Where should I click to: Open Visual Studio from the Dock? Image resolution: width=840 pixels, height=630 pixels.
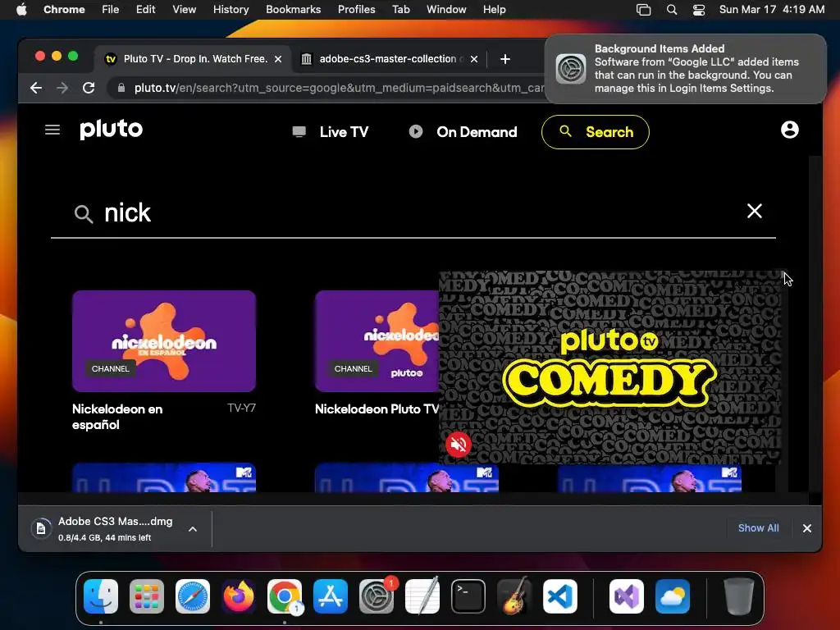tap(627, 596)
